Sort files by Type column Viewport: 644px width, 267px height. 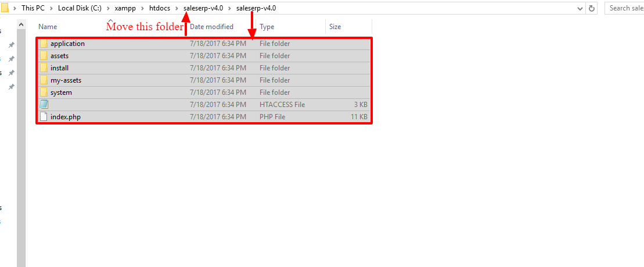267,27
